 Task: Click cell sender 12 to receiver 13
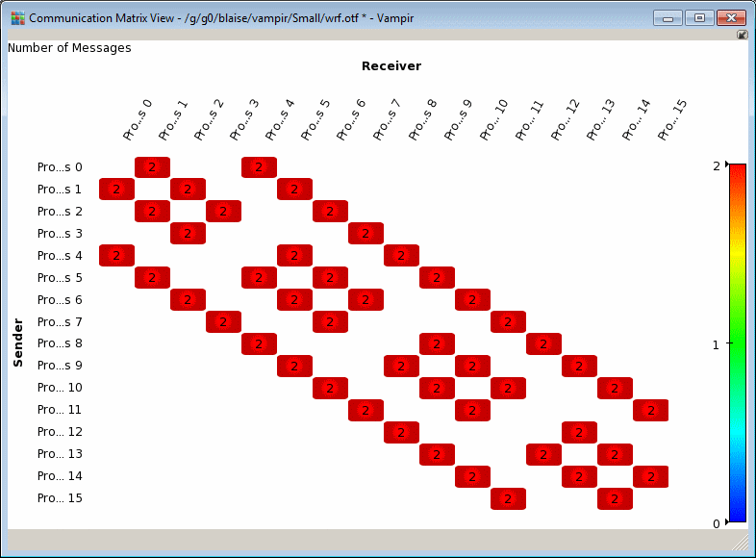[x=580, y=433]
